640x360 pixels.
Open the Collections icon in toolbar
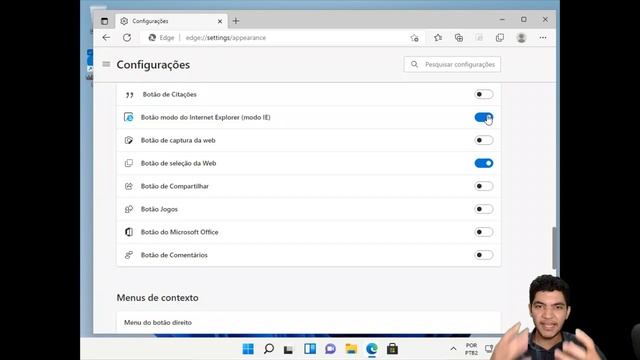pyautogui.click(x=459, y=38)
